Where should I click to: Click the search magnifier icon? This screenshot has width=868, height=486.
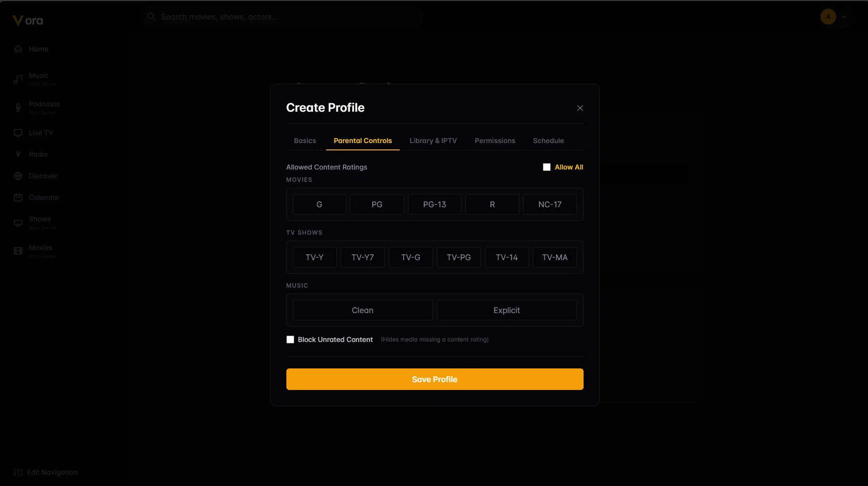(152, 17)
